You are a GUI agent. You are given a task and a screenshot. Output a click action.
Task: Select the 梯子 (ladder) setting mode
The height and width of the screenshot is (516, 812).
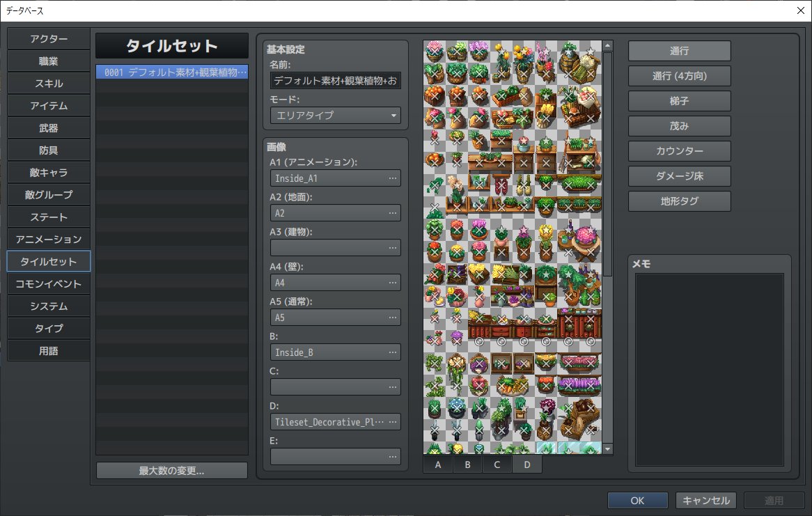pyautogui.click(x=679, y=100)
